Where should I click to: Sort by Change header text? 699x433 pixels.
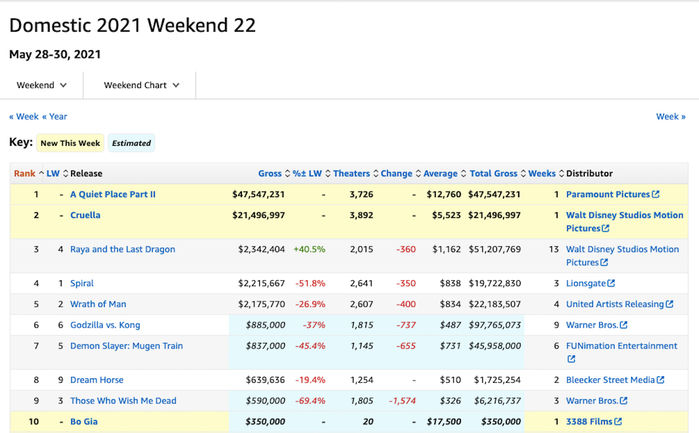coord(396,173)
